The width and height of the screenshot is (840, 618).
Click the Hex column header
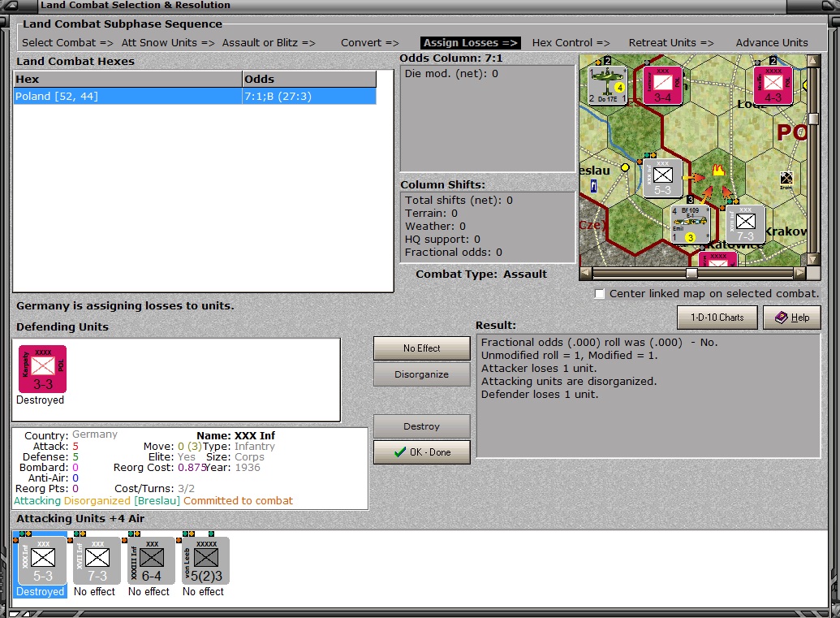[x=127, y=79]
